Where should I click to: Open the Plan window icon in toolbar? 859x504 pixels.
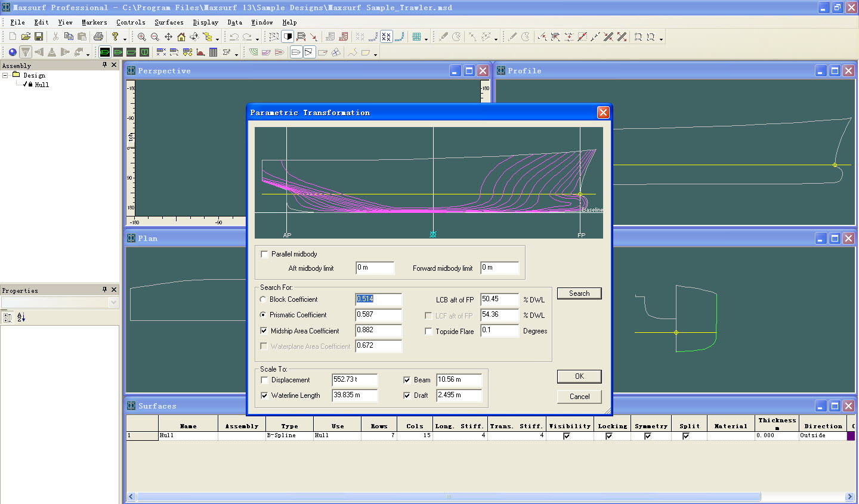118,52
